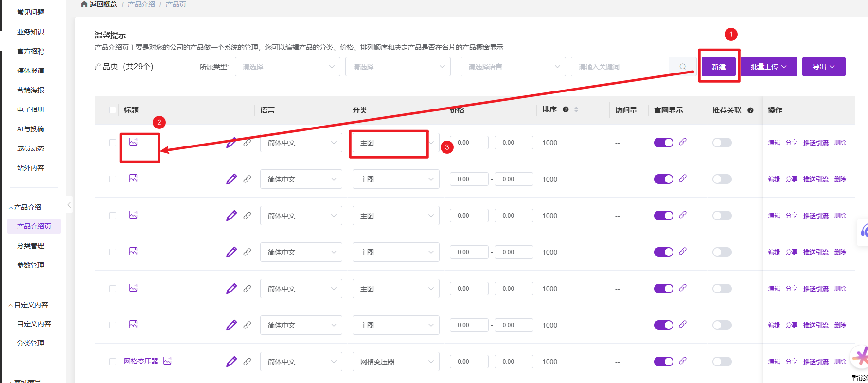Click the link icon beside 网格变压器 row pencil
Viewport: 868px width, 383px height.
tap(247, 362)
